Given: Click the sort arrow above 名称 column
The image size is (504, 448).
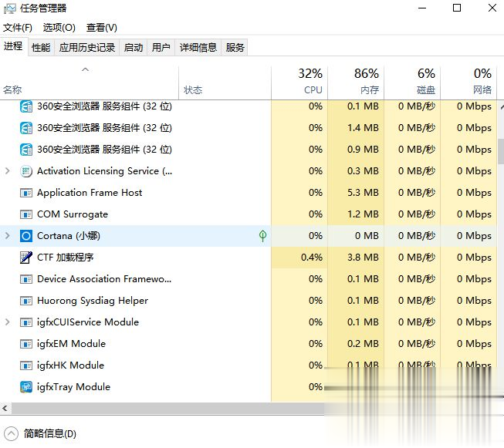Looking at the screenshot, I should pos(85,69).
